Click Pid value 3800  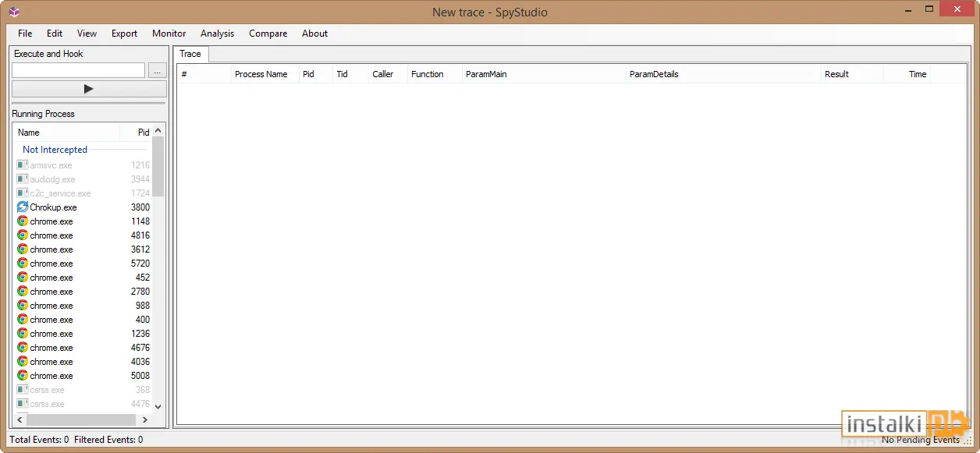tap(140, 207)
